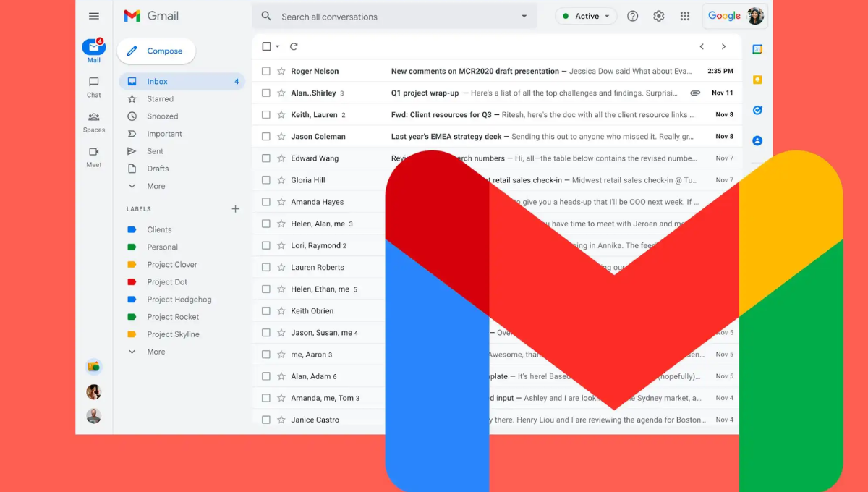Open the Contacts side panel icon
The height and width of the screenshot is (492, 868).
(x=757, y=140)
